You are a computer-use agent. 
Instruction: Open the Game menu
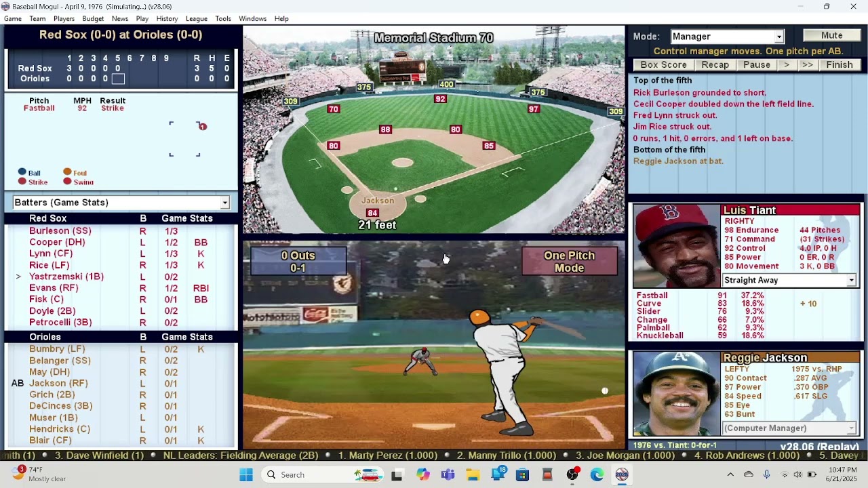(13, 18)
